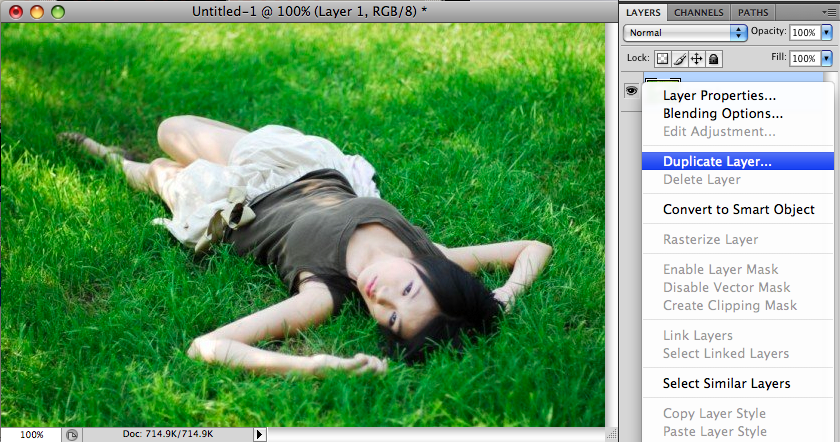
Task: Switch to the Channels tab
Action: point(699,12)
